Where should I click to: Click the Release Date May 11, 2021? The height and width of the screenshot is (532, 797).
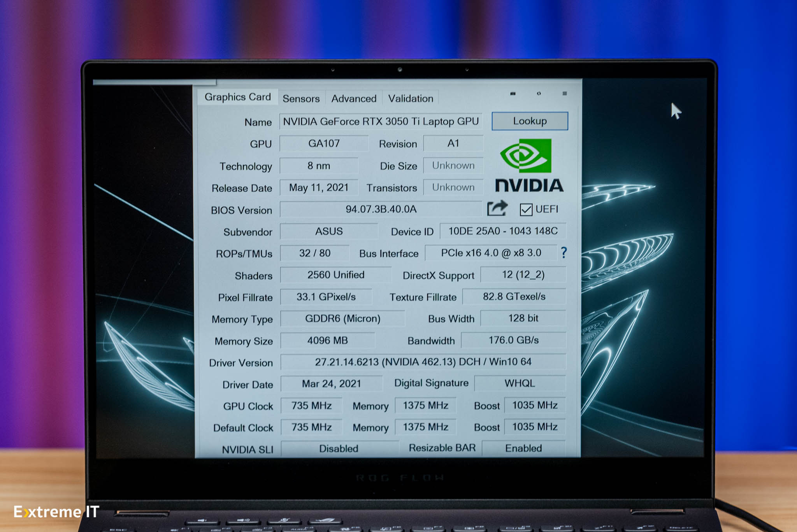(319, 187)
